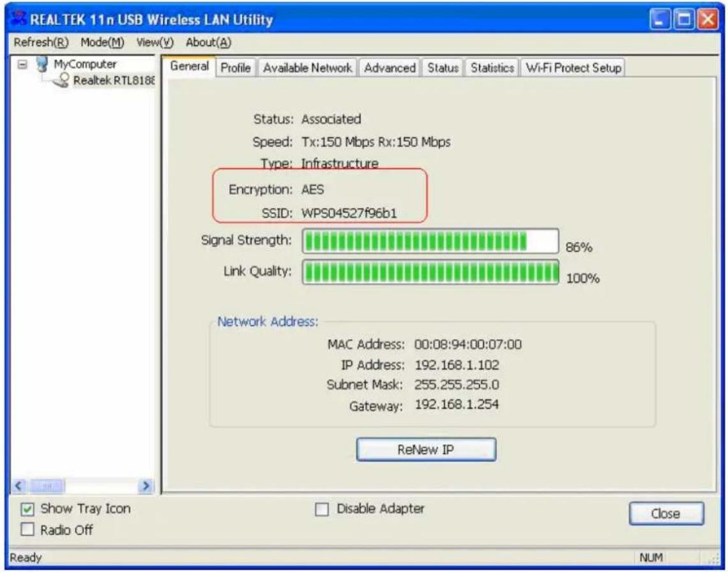This screenshot has width=728, height=572.
Task: Switch to the General tab
Action: point(189,66)
